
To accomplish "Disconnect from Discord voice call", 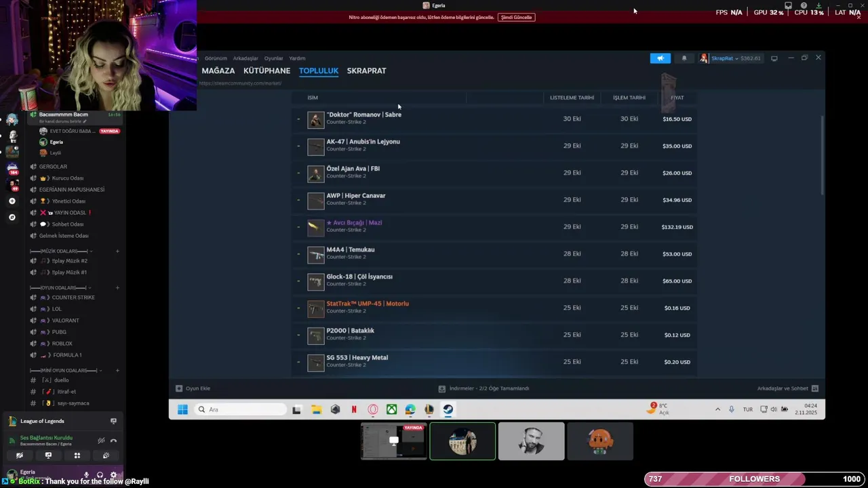I will point(113,441).
